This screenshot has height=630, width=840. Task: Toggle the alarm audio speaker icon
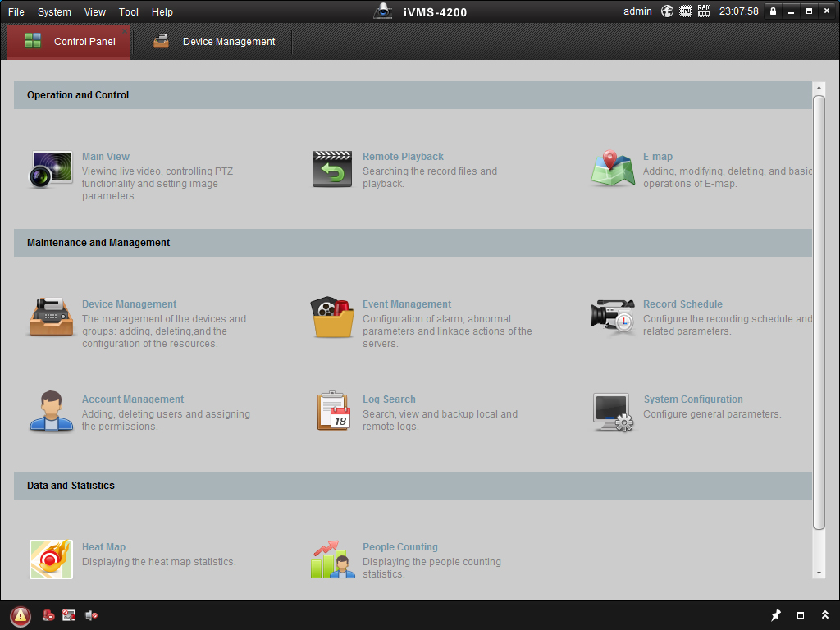(x=92, y=615)
